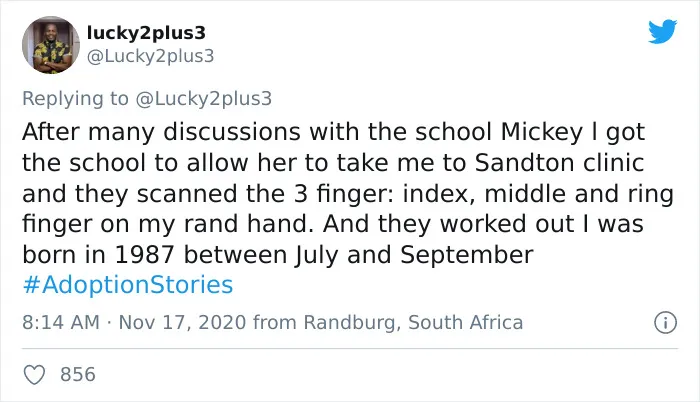Click the 8:14 AM timestamp
The image size is (700, 402).
[61, 322]
